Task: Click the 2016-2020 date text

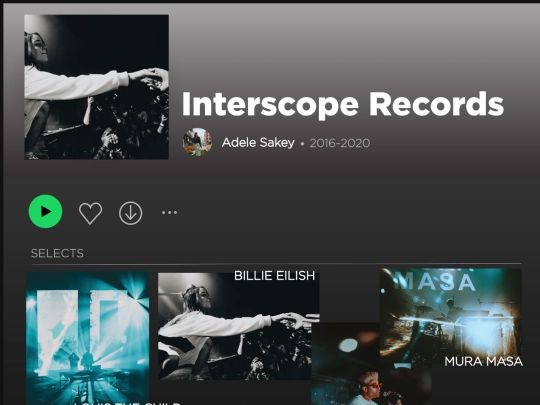Action: 340,143
